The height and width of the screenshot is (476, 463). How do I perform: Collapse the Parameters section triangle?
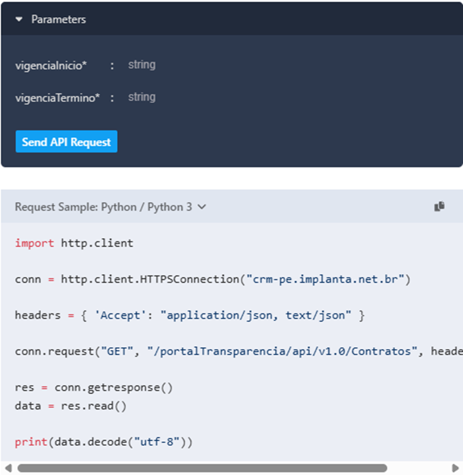20,20
